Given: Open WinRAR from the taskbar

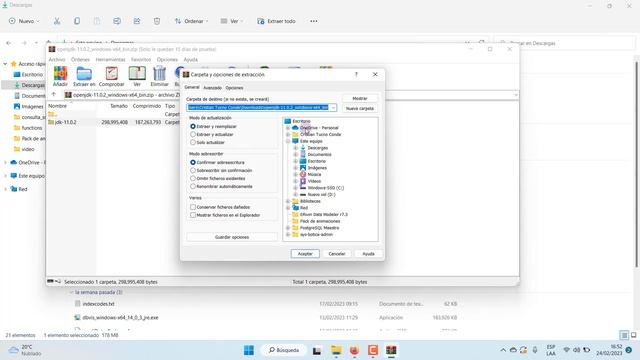Looking at the screenshot, I should (x=391, y=350).
